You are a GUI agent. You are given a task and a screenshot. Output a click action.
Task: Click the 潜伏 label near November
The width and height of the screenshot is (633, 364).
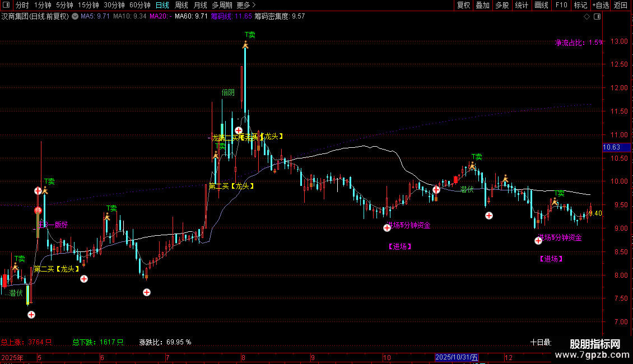click(467, 189)
